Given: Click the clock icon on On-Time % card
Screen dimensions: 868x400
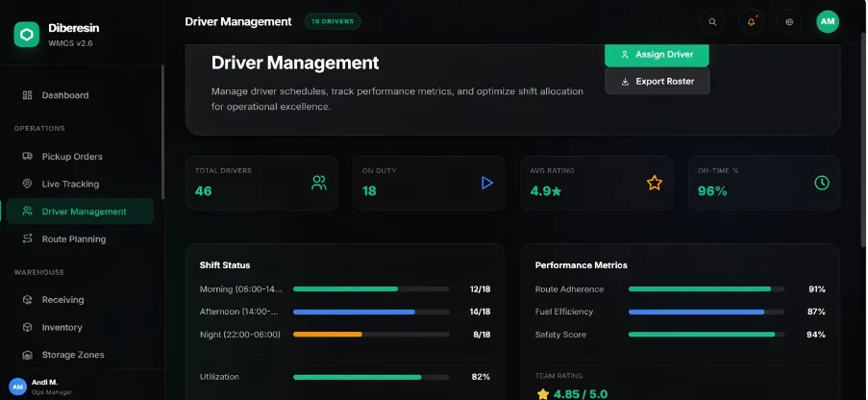Looking at the screenshot, I should point(822,183).
